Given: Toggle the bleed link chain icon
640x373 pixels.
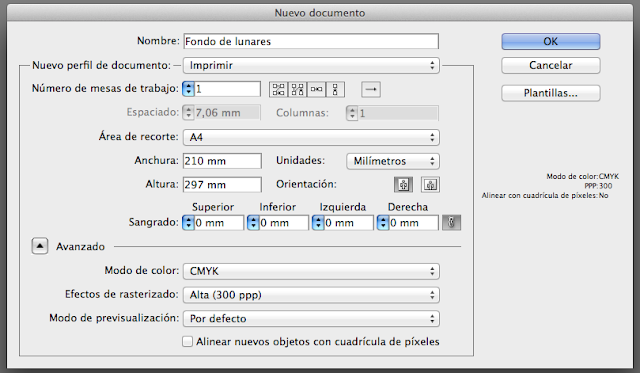Looking at the screenshot, I should 451,223.
